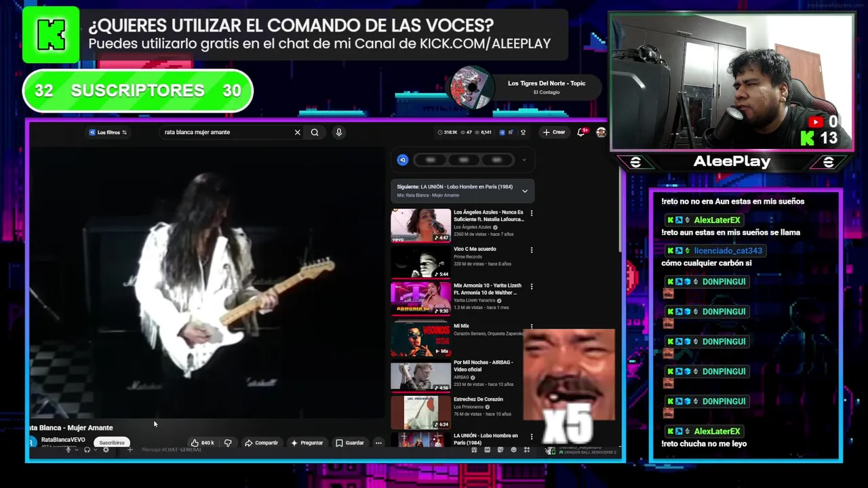Screen dimensions: 868x488
Task: Click the Los Tigres Del Norte album cover
Action: tap(471, 87)
